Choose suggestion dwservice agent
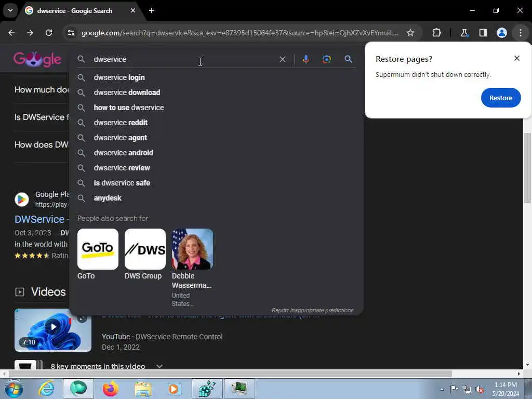The width and height of the screenshot is (532, 399). 216,138
